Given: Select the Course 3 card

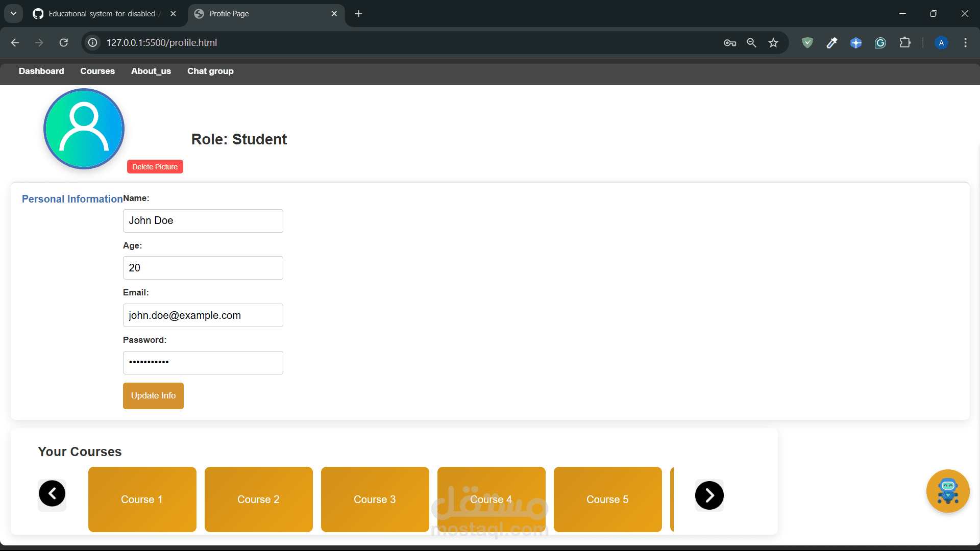Looking at the screenshot, I should 375,499.
